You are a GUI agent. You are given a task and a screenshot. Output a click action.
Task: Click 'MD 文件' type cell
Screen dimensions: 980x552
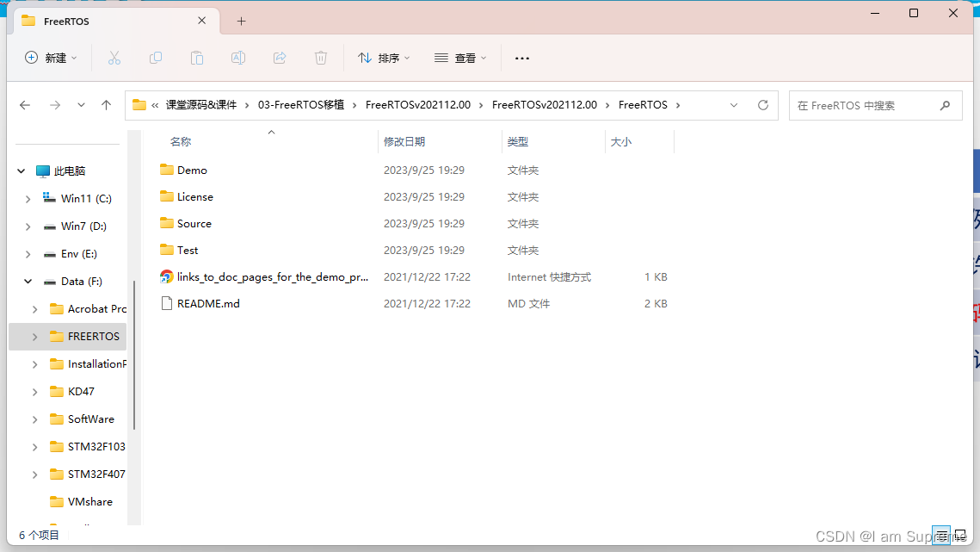point(529,303)
